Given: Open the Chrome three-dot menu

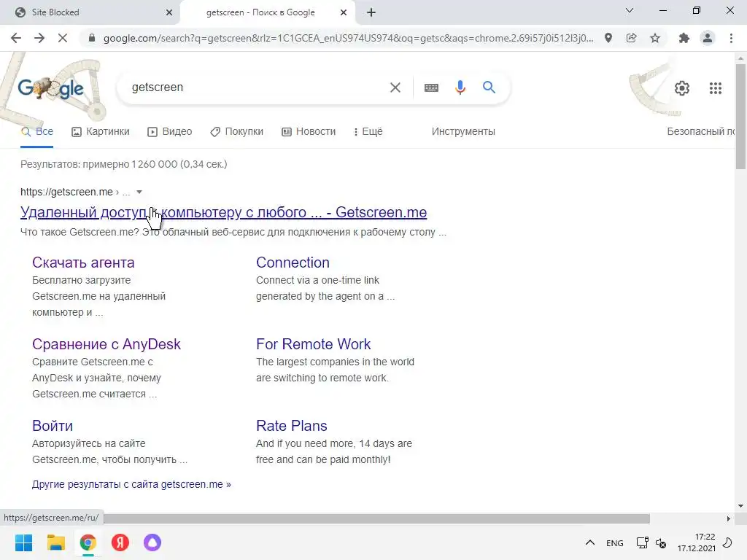Looking at the screenshot, I should pos(731,38).
